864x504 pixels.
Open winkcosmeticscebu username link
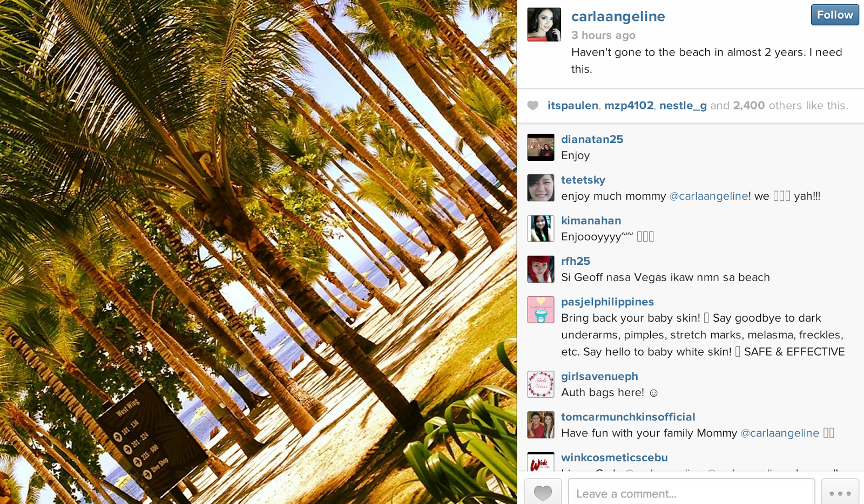tap(615, 458)
